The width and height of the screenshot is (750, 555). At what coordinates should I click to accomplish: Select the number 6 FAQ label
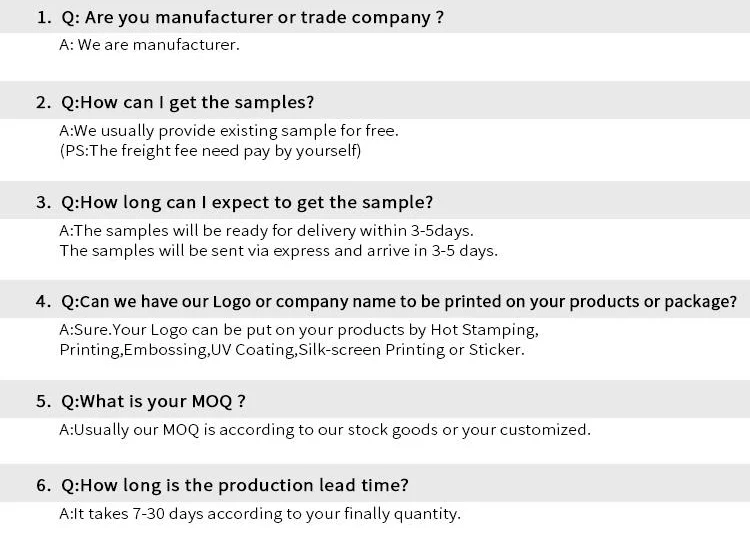[x=43, y=485]
